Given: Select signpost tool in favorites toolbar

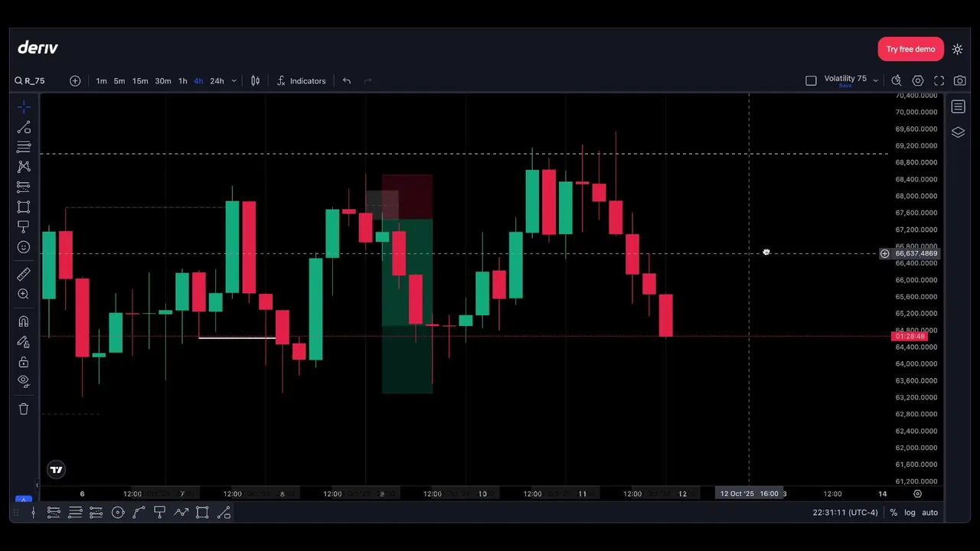Looking at the screenshot, I should (x=160, y=513).
